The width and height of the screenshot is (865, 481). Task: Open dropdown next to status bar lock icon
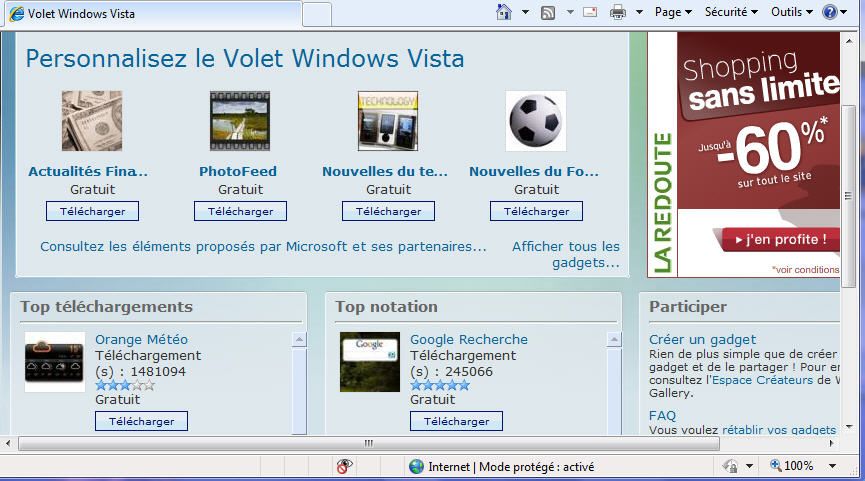[x=749, y=467]
